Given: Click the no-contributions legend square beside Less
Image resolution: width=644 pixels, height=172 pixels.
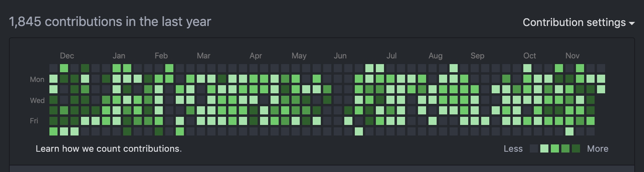Looking at the screenshot, I should [x=534, y=148].
